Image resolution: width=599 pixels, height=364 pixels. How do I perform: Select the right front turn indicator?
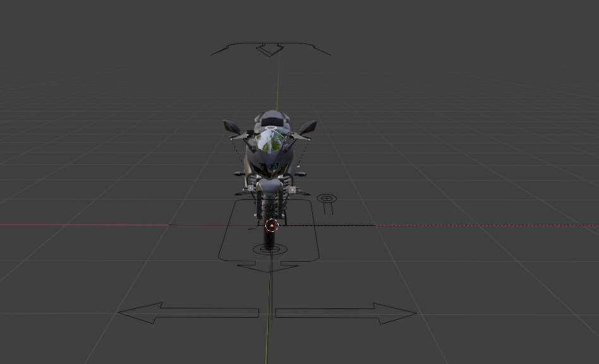[x=301, y=174]
